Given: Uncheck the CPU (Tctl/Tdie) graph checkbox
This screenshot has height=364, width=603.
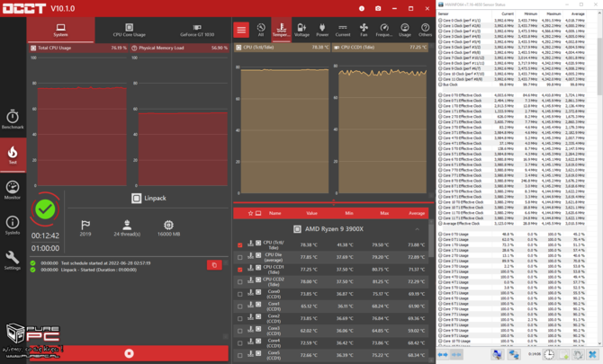Looking at the screenshot, I should coord(240,245).
